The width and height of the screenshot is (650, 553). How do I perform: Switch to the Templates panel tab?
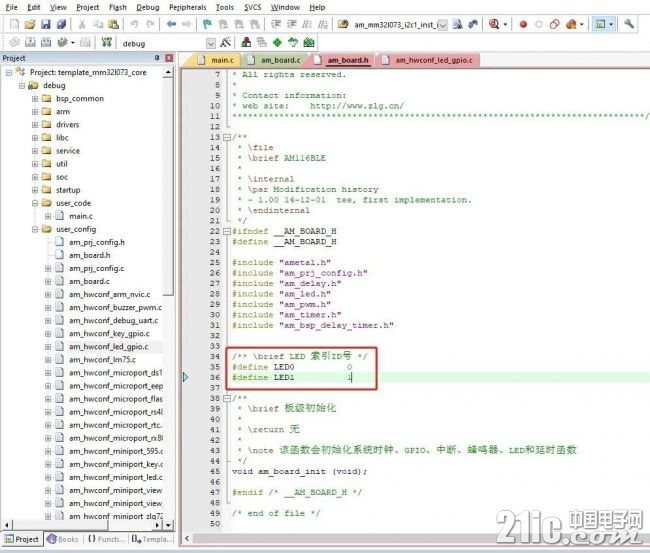(x=152, y=539)
